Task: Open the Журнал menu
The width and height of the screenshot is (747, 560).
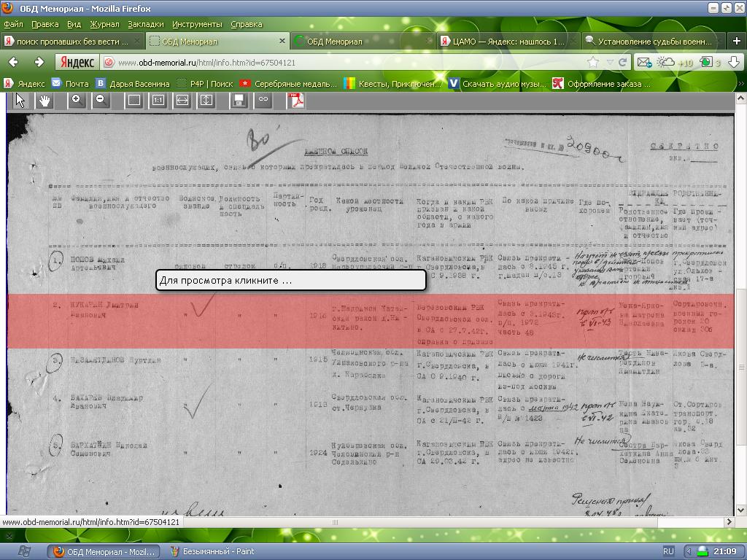Action: click(x=104, y=24)
